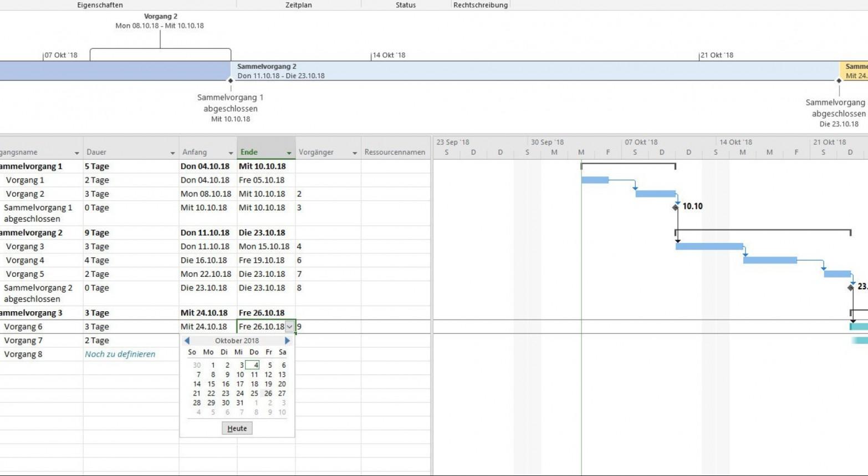The height and width of the screenshot is (476, 868).
Task: Open the Ende column header dropdown
Action: click(289, 153)
